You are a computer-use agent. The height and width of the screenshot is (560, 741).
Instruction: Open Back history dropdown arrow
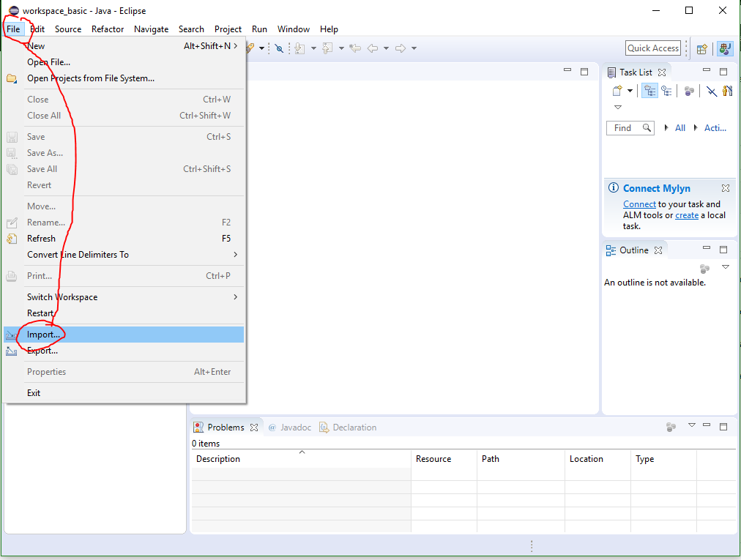point(386,48)
